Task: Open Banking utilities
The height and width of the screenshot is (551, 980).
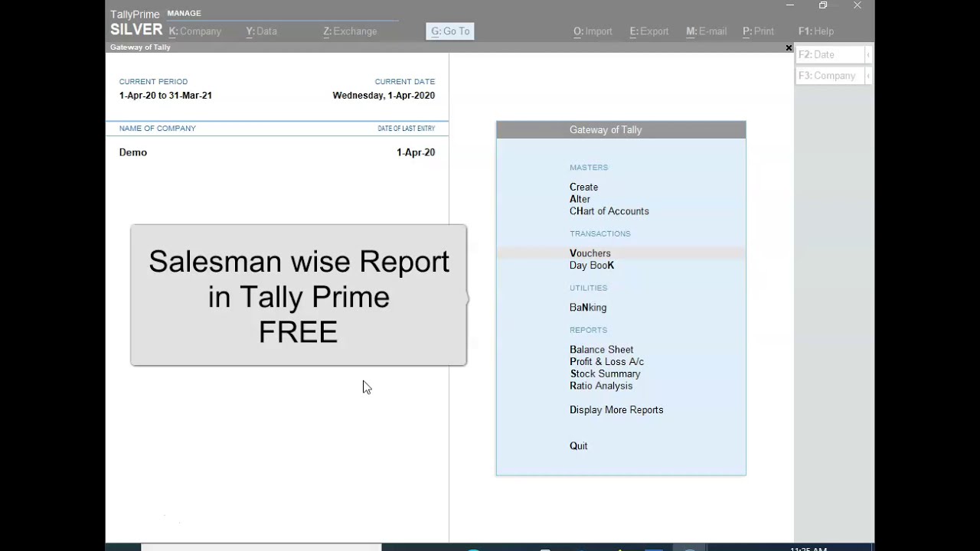Action: [x=588, y=308]
